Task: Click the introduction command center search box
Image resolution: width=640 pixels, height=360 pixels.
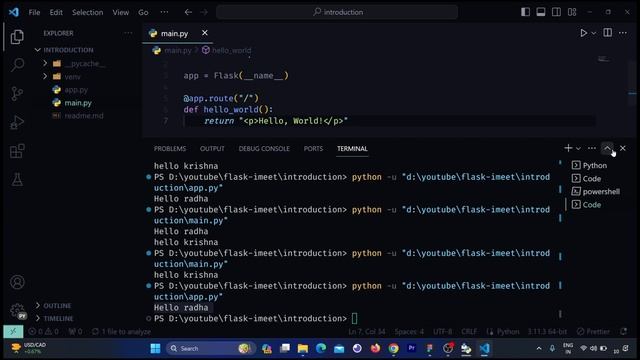Action: [x=337, y=12]
